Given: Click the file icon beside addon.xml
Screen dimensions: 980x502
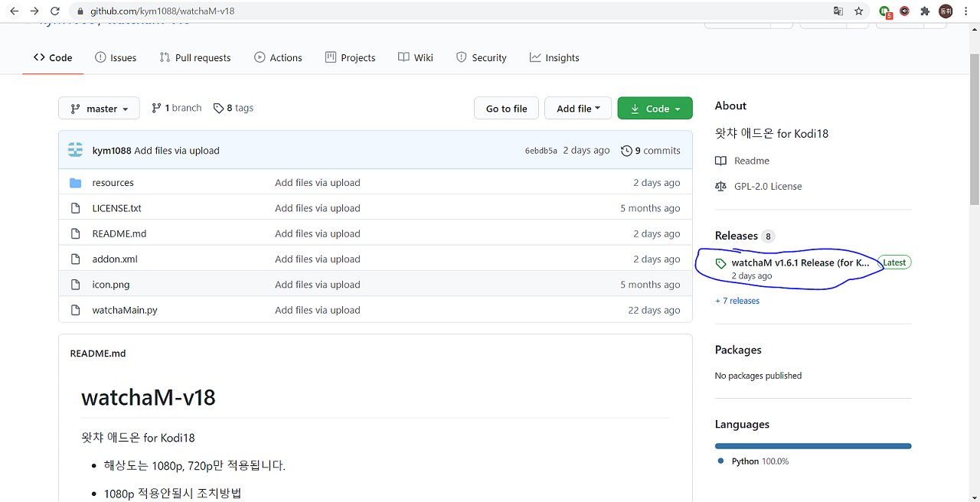Looking at the screenshot, I should click(75, 259).
